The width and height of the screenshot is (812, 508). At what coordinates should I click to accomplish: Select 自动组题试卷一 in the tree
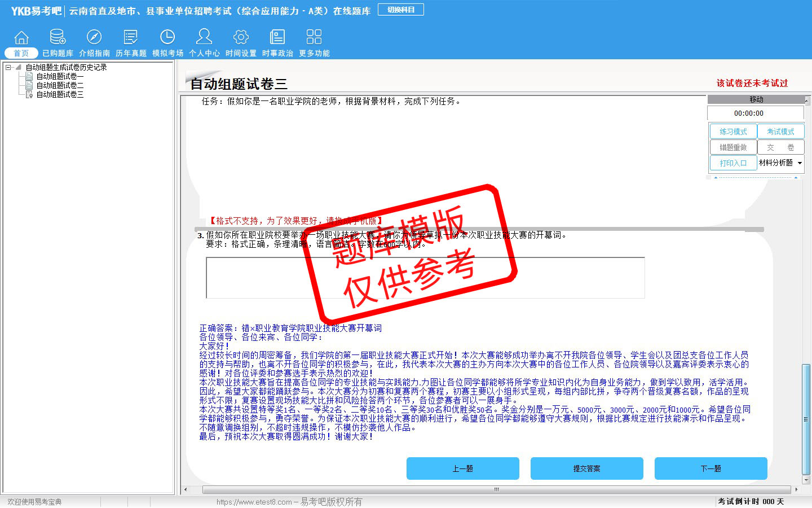[x=60, y=76]
